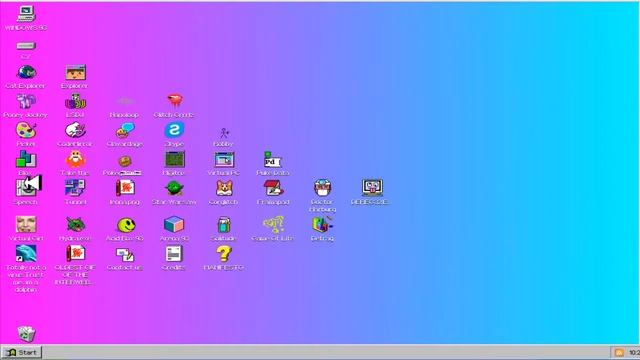Launch the Tunnel icon
The image size is (640, 360).
[76, 188]
